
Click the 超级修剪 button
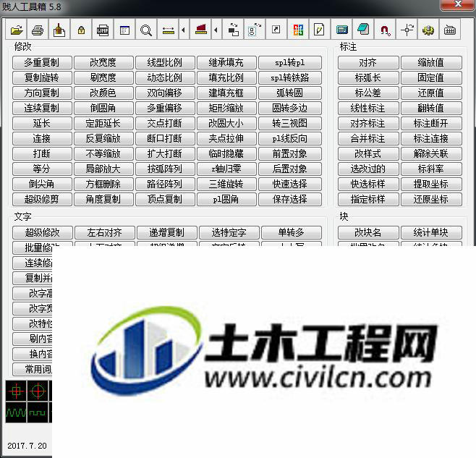[x=42, y=199]
